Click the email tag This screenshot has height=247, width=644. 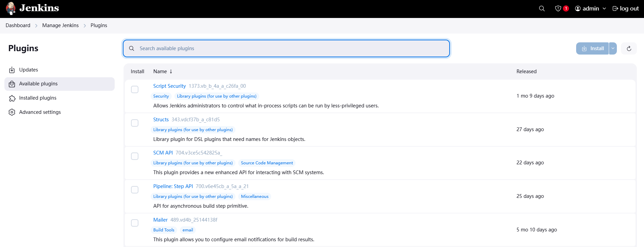[x=188, y=230]
